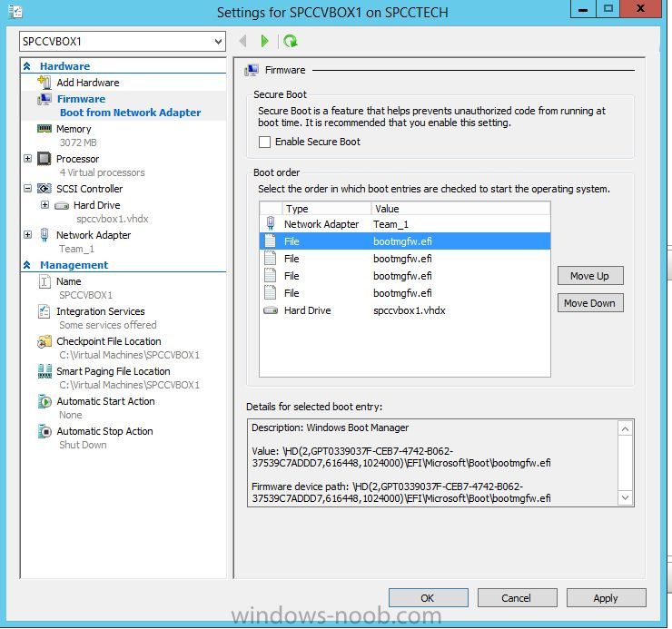This screenshot has width=672, height=629.
Task: Select Hard Drive spccvbox1.vhdx boot entry
Action: click(x=405, y=310)
